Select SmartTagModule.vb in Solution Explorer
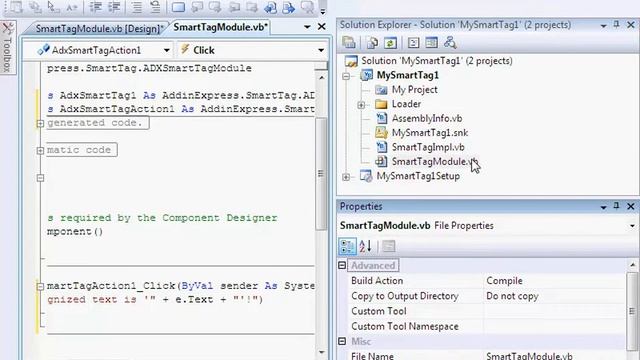Screen dimensions: 640x360 pos(434,162)
